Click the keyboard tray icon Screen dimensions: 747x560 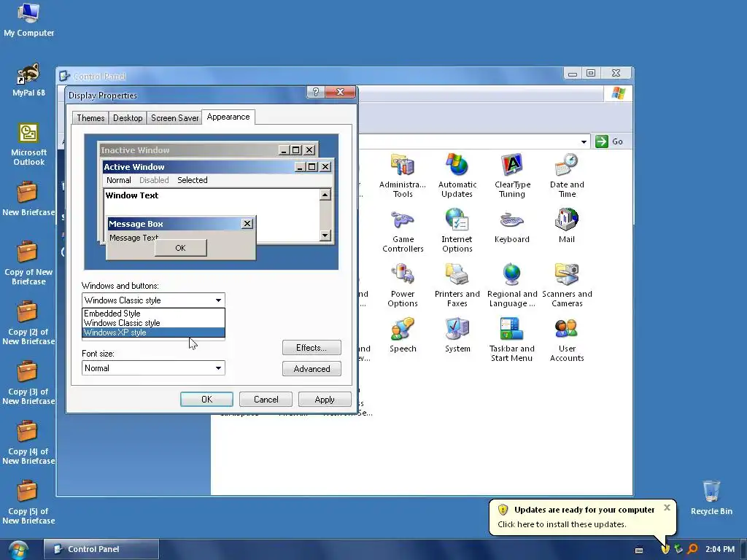(639, 550)
